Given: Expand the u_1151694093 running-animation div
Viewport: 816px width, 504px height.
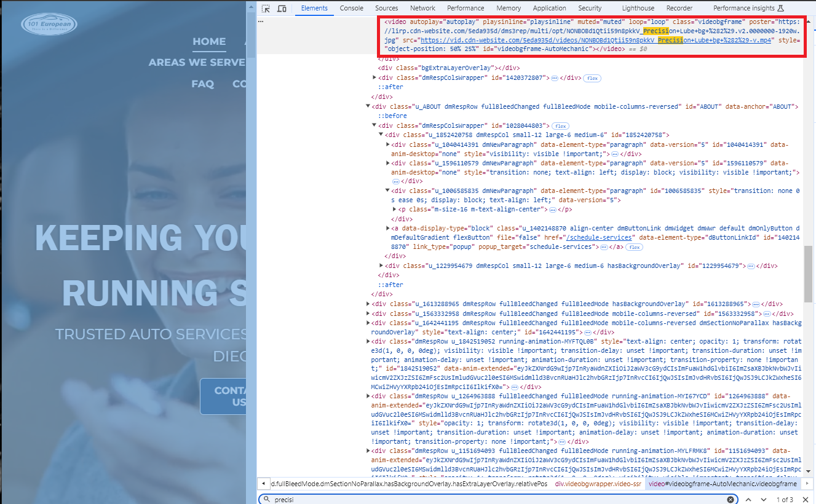Looking at the screenshot, I should coord(368,451).
